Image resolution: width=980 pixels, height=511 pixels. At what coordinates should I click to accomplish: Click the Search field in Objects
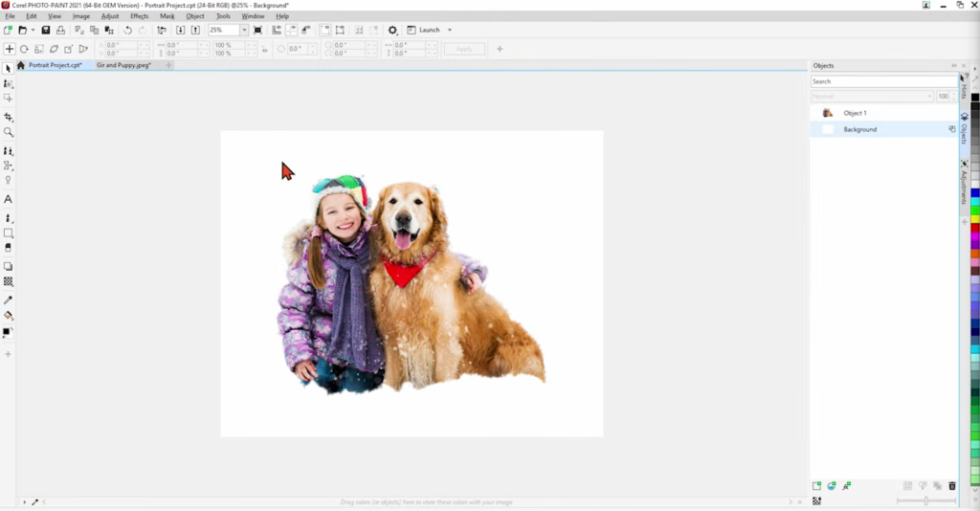[883, 81]
